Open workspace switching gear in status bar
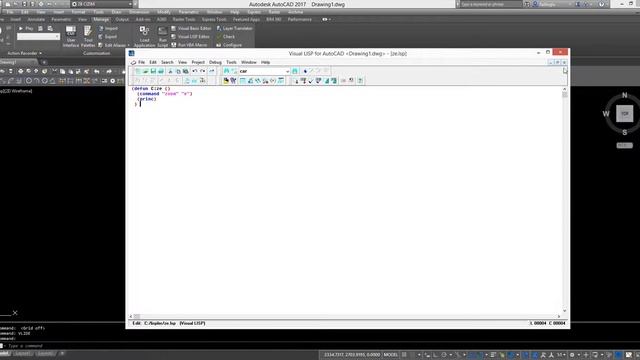Viewport: 640px width, 360px height. coord(572,355)
